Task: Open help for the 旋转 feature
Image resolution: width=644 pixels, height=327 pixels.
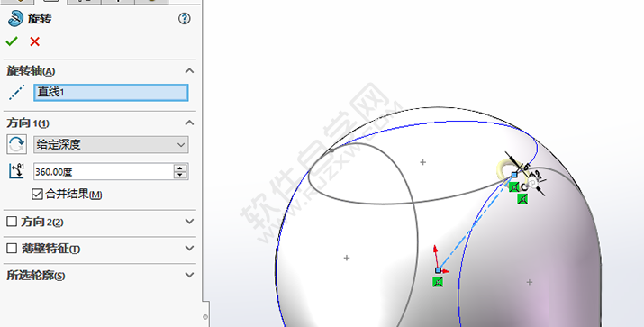Action: coord(184,19)
